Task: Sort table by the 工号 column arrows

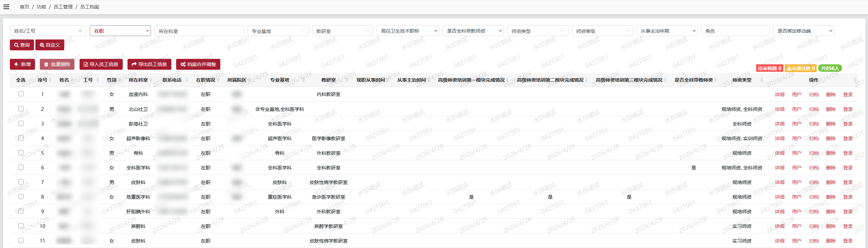Action: coord(98,80)
